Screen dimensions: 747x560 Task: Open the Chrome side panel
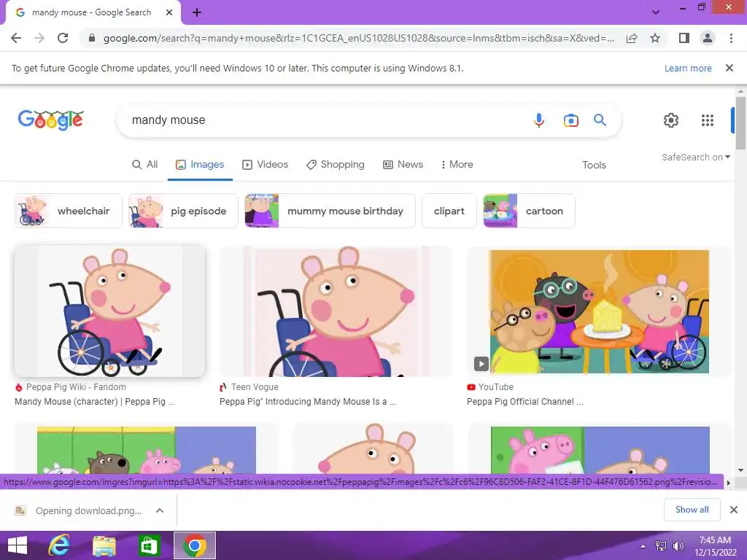684,38
